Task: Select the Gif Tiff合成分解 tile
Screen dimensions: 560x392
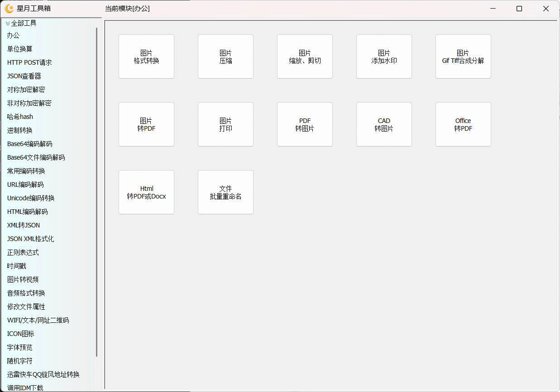Action: [463, 57]
